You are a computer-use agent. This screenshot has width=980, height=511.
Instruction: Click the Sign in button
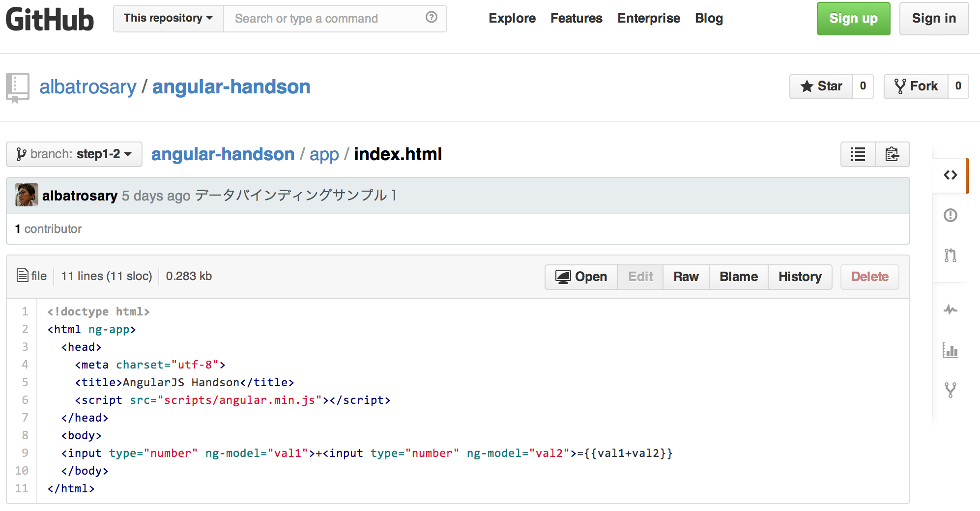click(934, 19)
